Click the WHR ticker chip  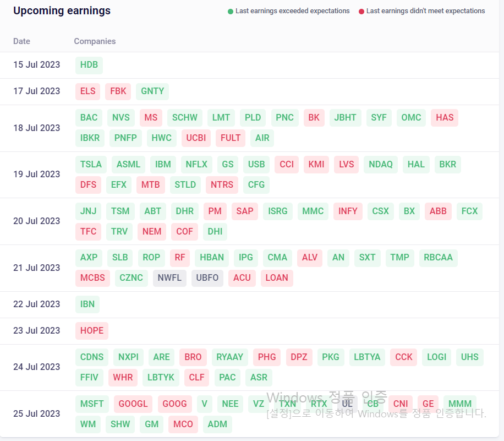point(123,377)
